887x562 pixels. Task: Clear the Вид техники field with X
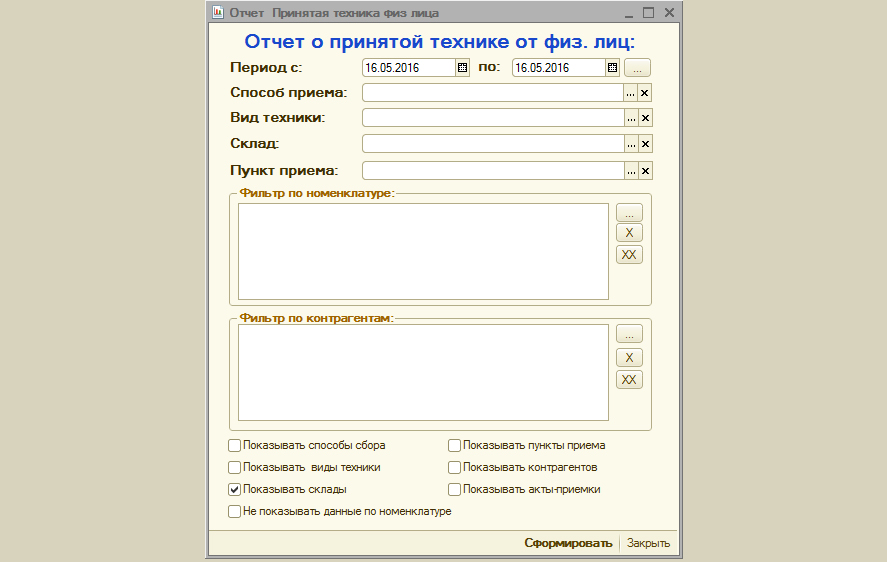point(645,118)
